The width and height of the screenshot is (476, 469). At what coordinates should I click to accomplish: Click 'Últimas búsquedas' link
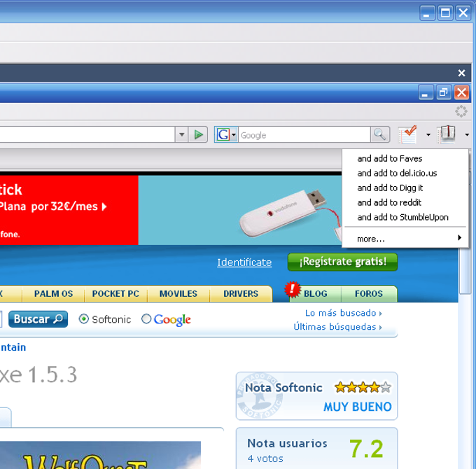pos(337,327)
